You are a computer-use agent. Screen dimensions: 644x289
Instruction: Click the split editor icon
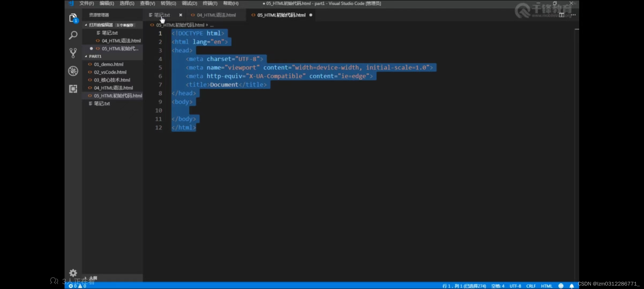coord(561,15)
